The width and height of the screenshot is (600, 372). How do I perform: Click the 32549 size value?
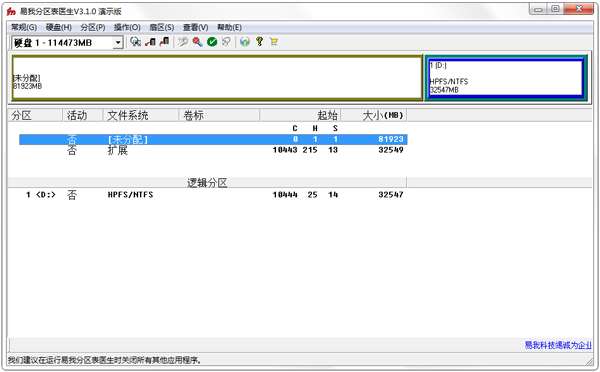click(x=391, y=150)
